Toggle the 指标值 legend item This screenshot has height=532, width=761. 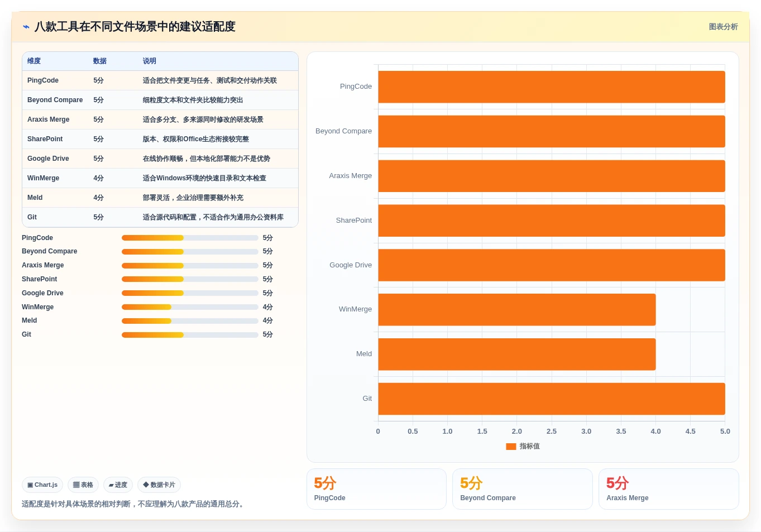point(523,446)
